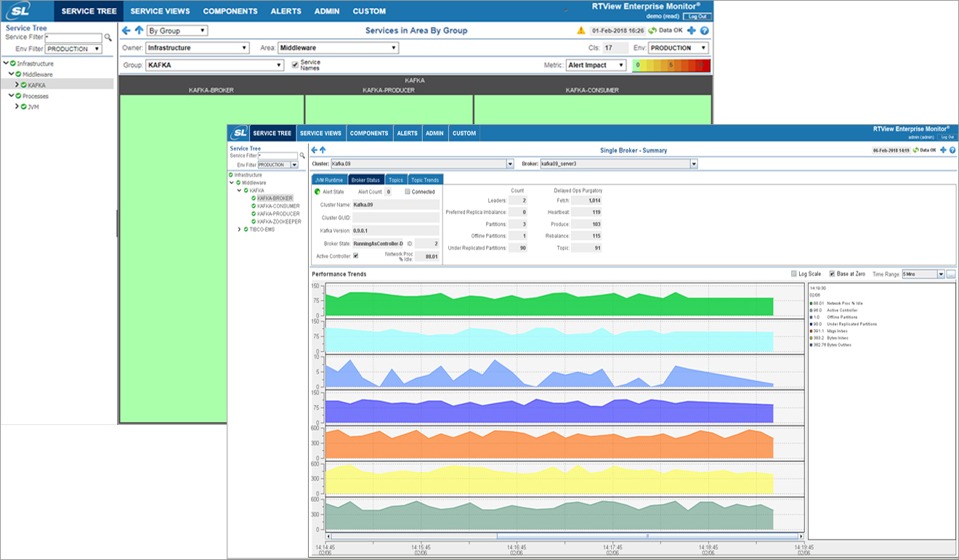Click the green status icon beside JVM in the back window

click(24, 107)
